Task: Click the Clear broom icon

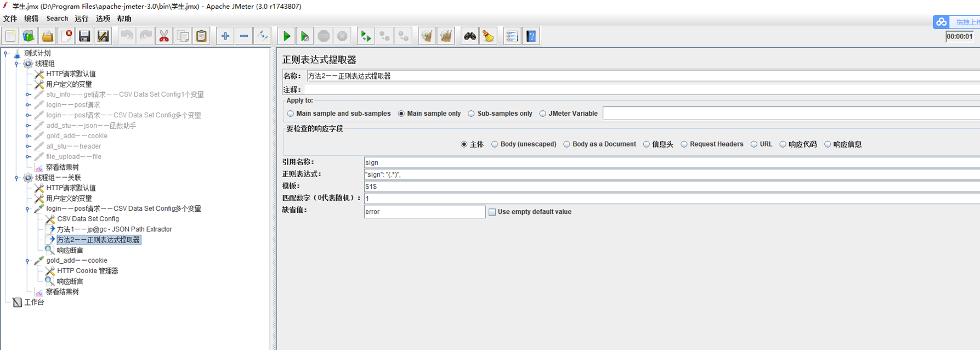Action: 488,37
